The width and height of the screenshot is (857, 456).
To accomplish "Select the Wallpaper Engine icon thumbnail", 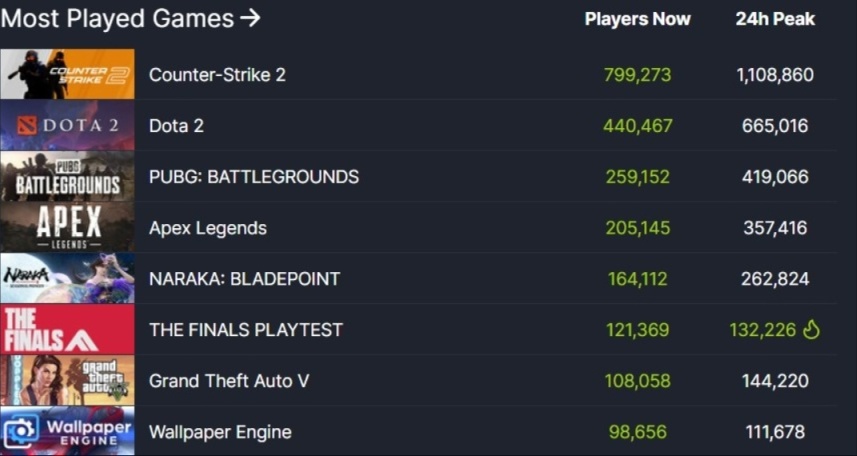I will tap(67, 432).
